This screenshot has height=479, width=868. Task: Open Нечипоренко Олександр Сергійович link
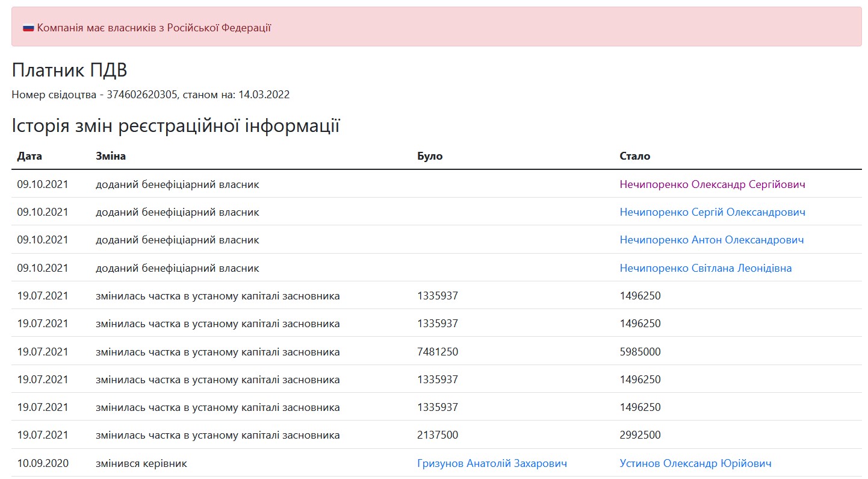tap(712, 184)
